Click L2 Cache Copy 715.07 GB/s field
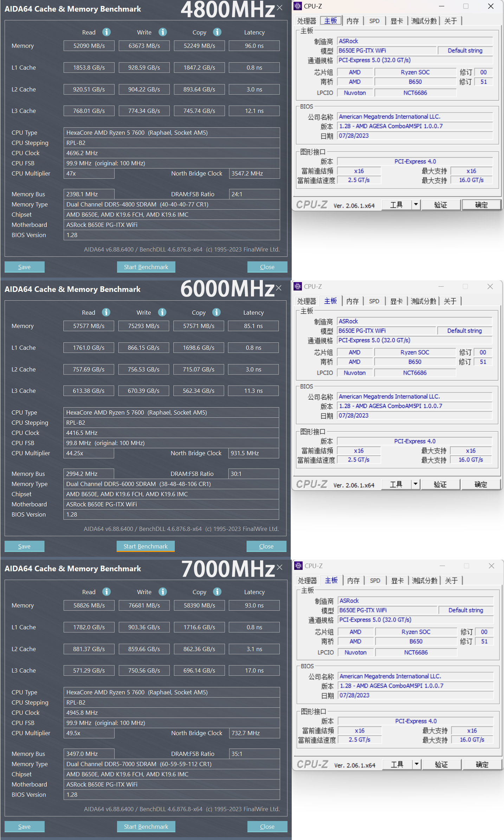Screen dimensions: 504x840 coord(199,369)
